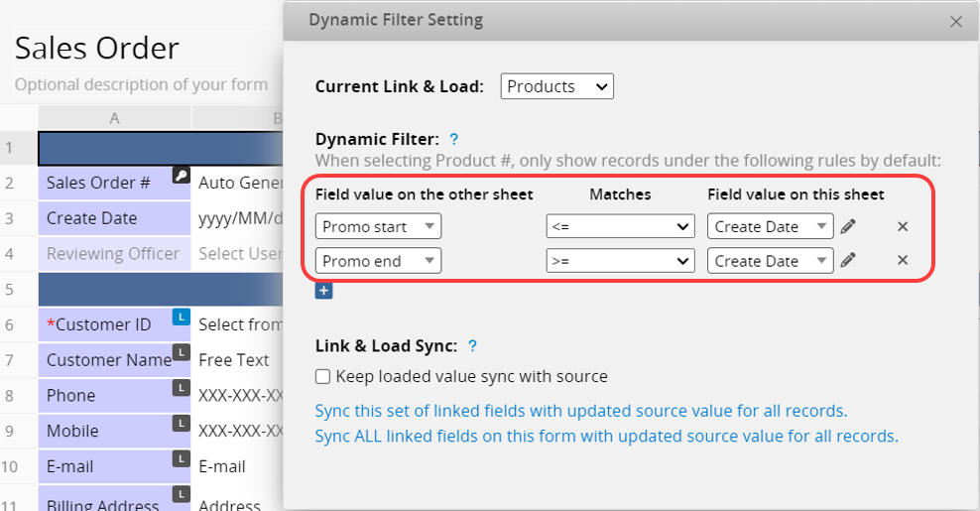Enable Keep loaded value sync with source
The image size is (980, 511).
coord(322,377)
